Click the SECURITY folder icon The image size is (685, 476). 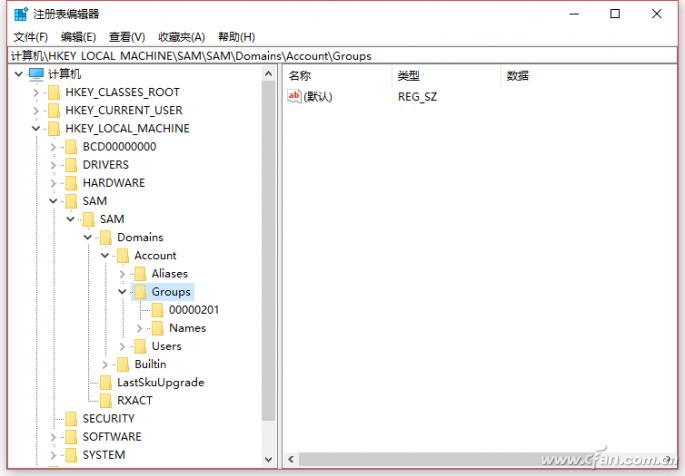[x=71, y=419]
